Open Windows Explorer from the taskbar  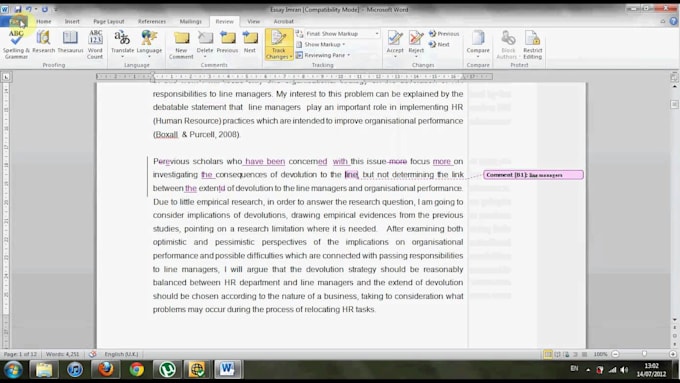tap(44, 370)
